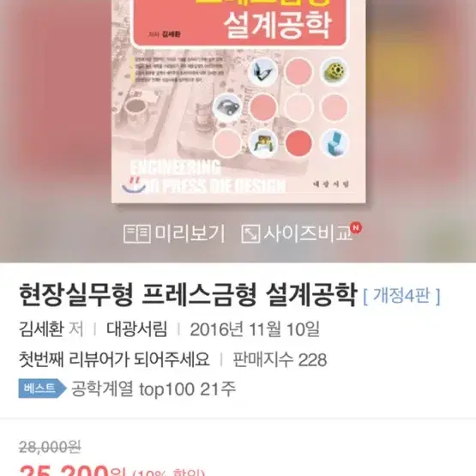Tap the 판매지수 228 sales index
Screen dimensions: 476x476
pos(280,359)
